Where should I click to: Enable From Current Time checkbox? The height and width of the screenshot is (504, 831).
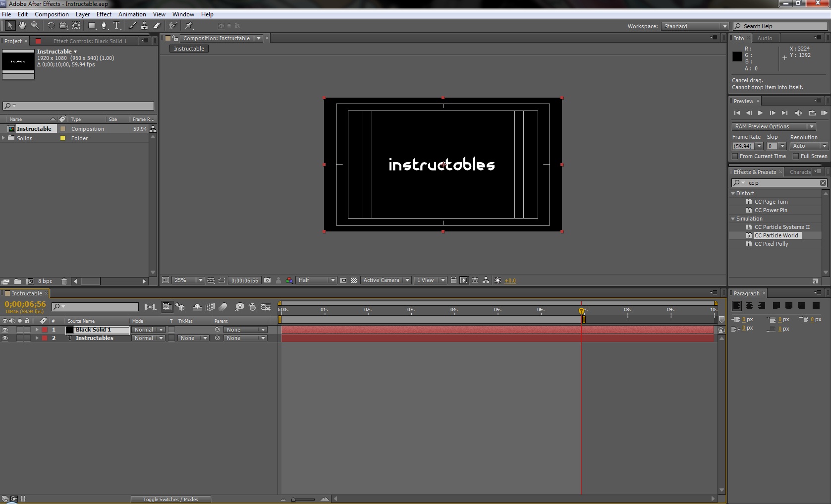pyautogui.click(x=735, y=156)
